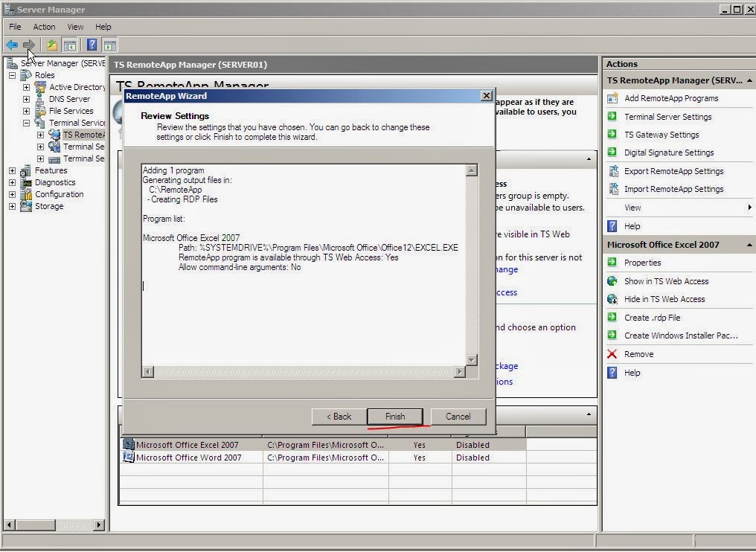Click review settings horizontal scroll left arrow

(148, 372)
